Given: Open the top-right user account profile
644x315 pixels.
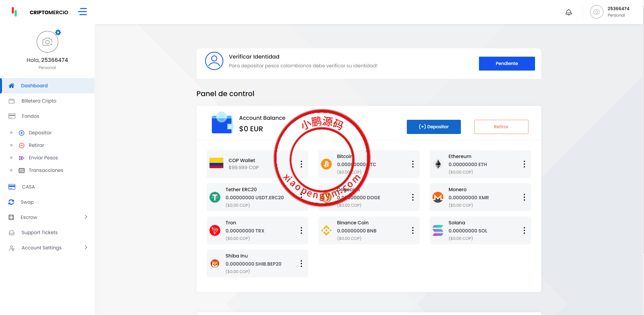Looking at the screenshot, I should 610,12.
